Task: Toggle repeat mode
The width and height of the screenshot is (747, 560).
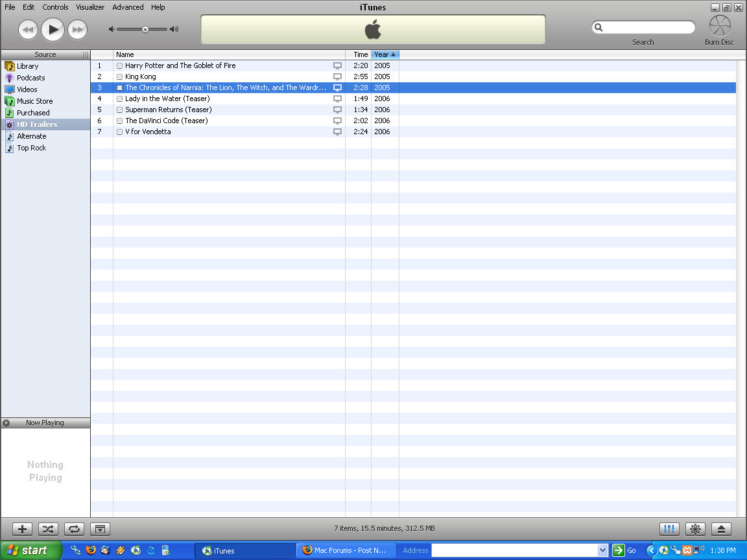Action: click(74, 529)
